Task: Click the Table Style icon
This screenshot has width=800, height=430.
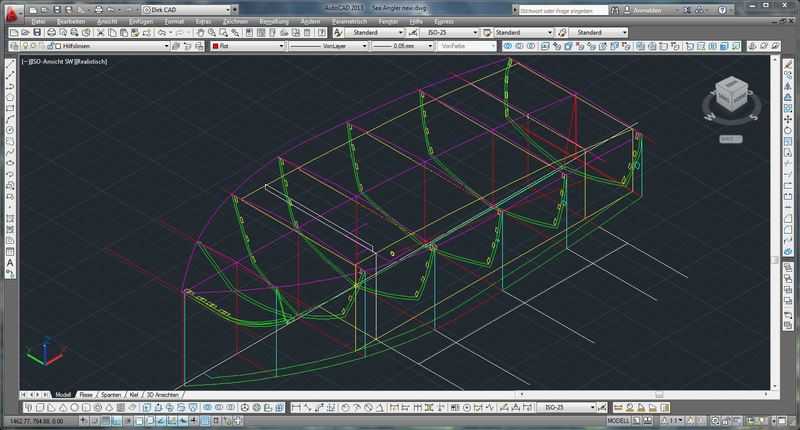Action: point(487,33)
